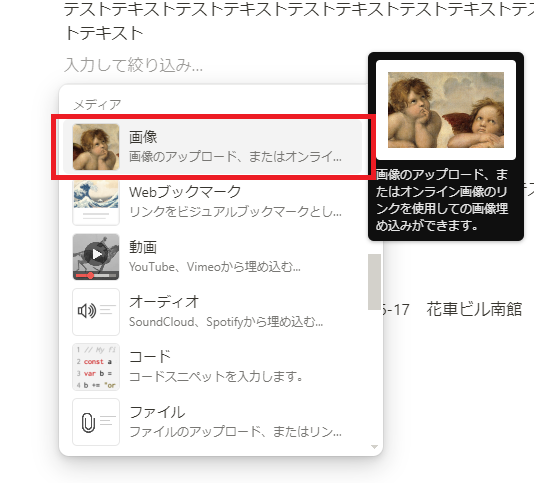This screenshot has width=534, height=483.
Task: Click the 画像 tooltip description text
Action: coord(442,200)
